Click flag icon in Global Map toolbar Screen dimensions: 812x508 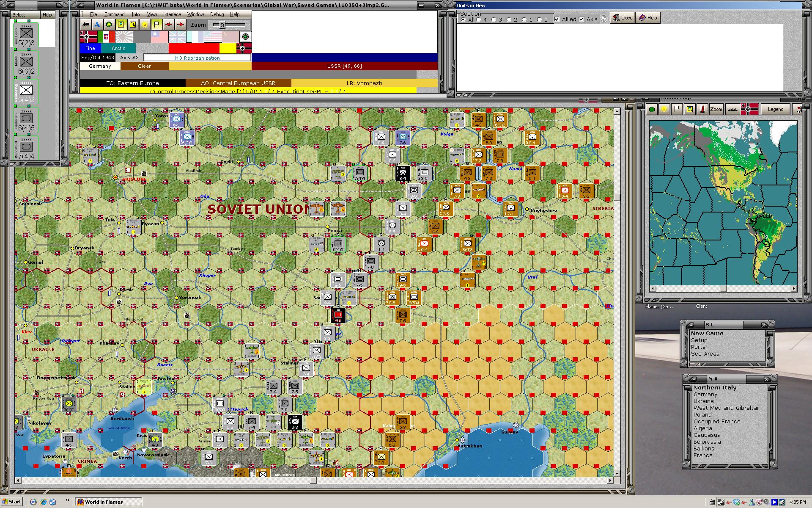[x=677, y=109]
